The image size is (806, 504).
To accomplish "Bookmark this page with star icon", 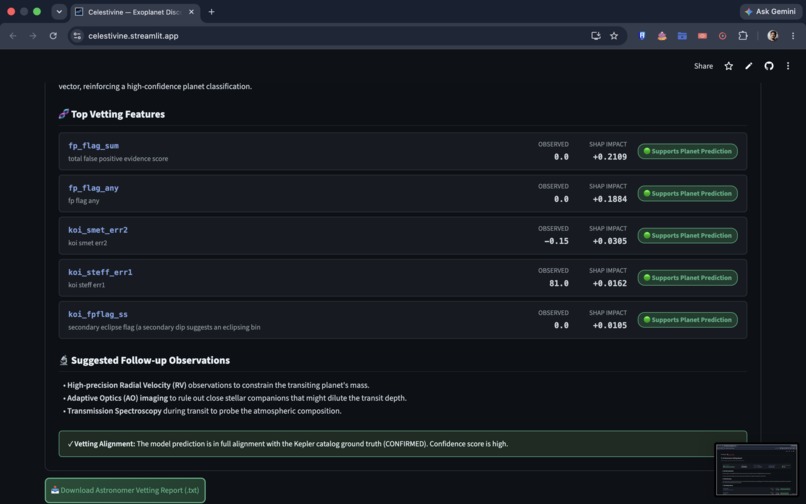I will 614,36.
